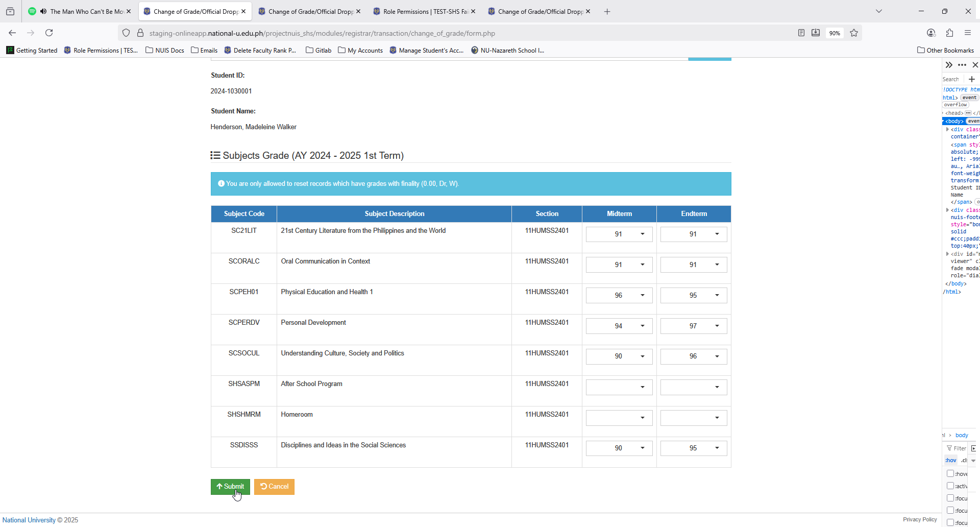Open SC21LIT Midterm grade dropdown
This screenshot has height=527, width=980.
[x=619, y=234]
